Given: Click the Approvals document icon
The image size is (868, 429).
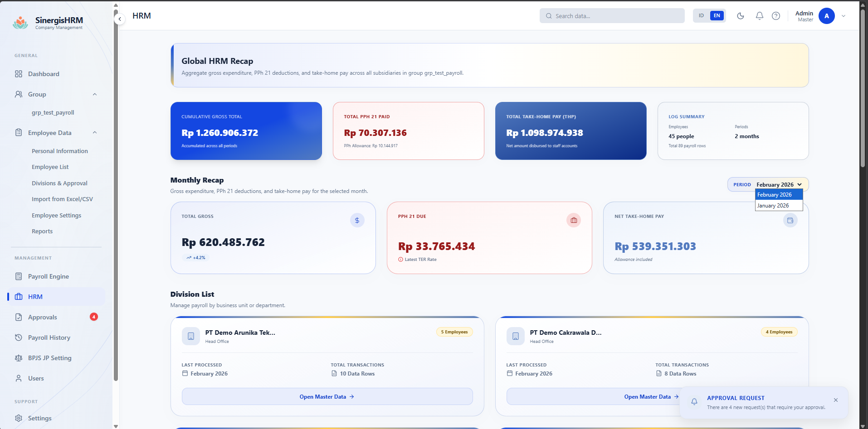Looking at the screenshot, I should [x=19, y=317].
